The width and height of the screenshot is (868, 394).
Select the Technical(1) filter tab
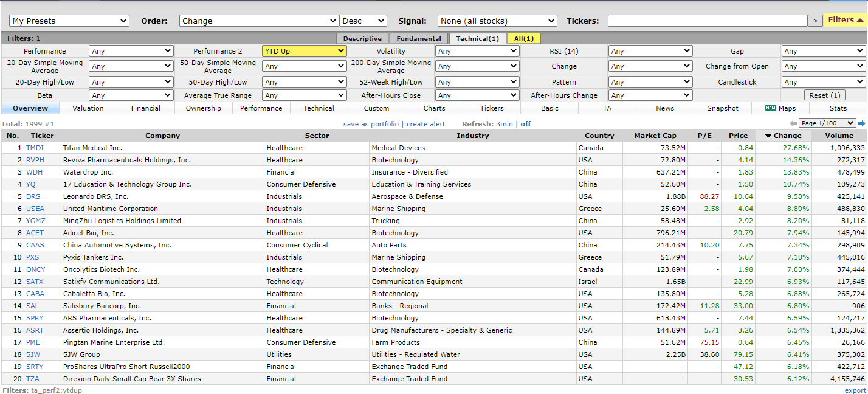coord(477,38)
